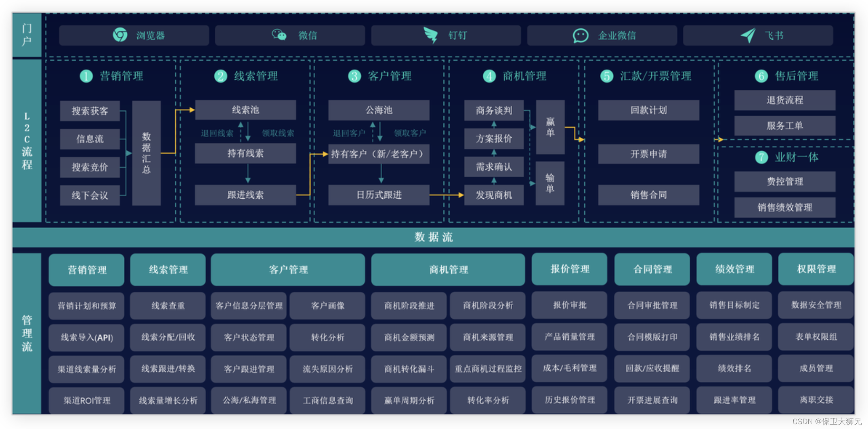Image resolution: width=868 pixels, height=429 pixels.
Task: Click the 销售合同 box
Action: (648, 195)
